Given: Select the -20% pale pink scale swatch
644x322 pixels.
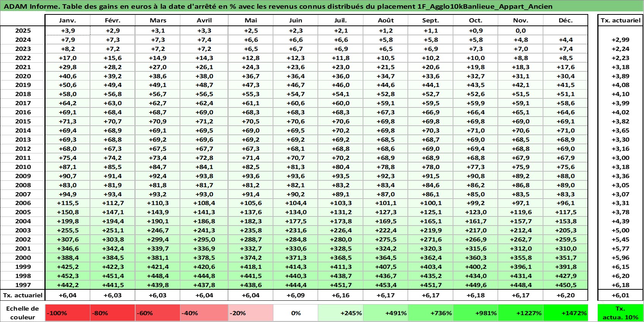Looking at the screenshot, I should tap(251, 313).
